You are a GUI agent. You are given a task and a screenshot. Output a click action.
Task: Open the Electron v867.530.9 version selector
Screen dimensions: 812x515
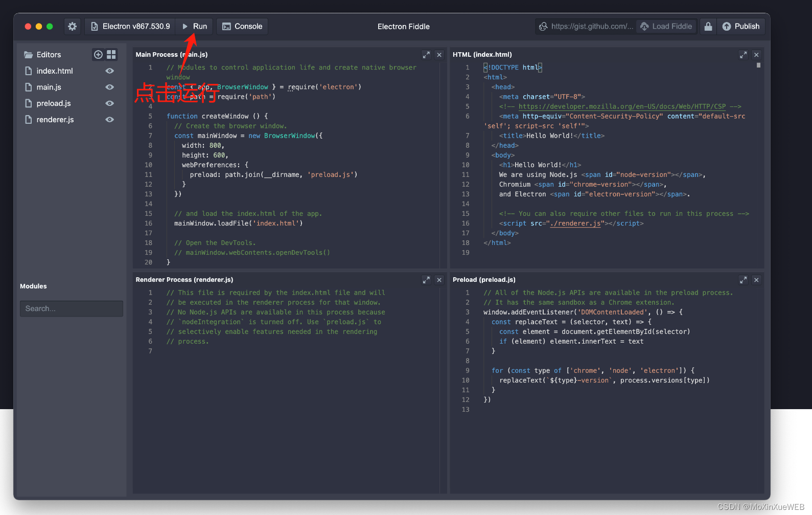130,26
